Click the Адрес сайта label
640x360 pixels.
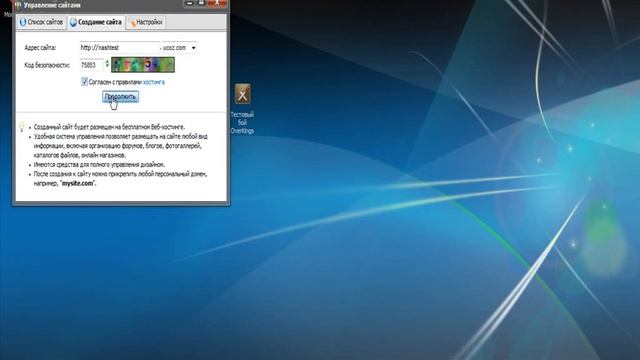tap(40, 48)
